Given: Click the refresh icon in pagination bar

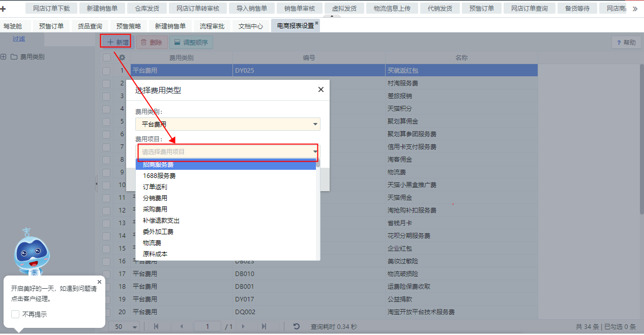Looking at the screenshot, I should click(x=297, y=326).
